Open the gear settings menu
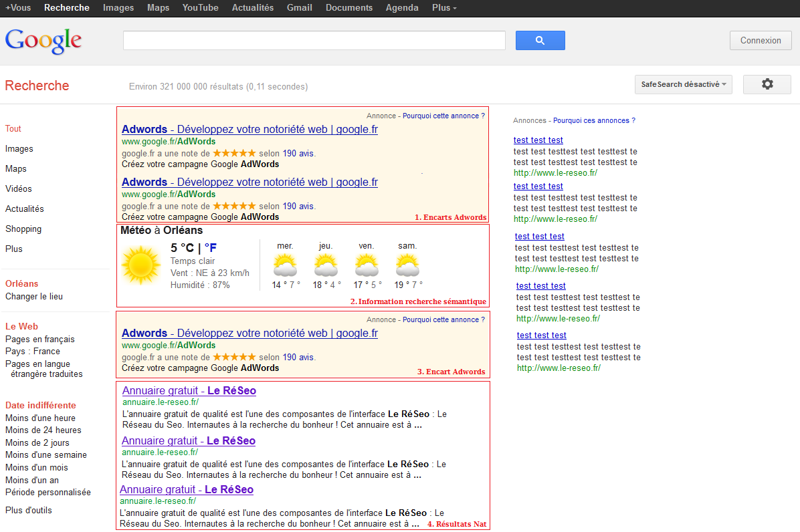The height and width of the screenshot is (532, 800). pos(767,84)
